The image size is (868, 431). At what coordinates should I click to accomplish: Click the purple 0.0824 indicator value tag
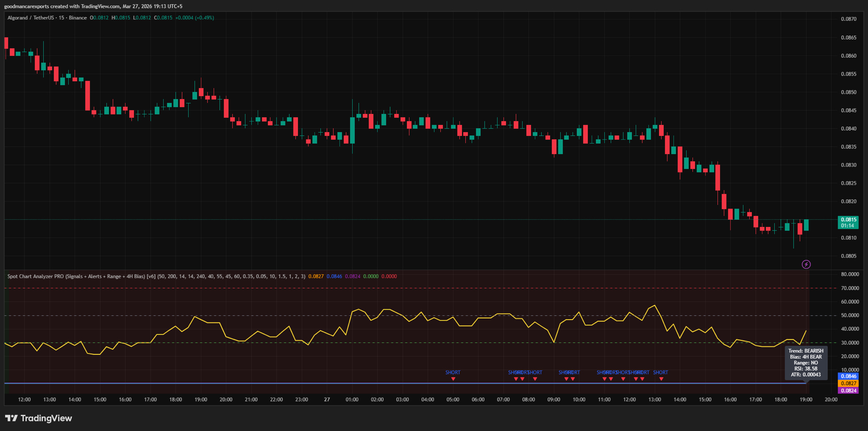(848, 390)
